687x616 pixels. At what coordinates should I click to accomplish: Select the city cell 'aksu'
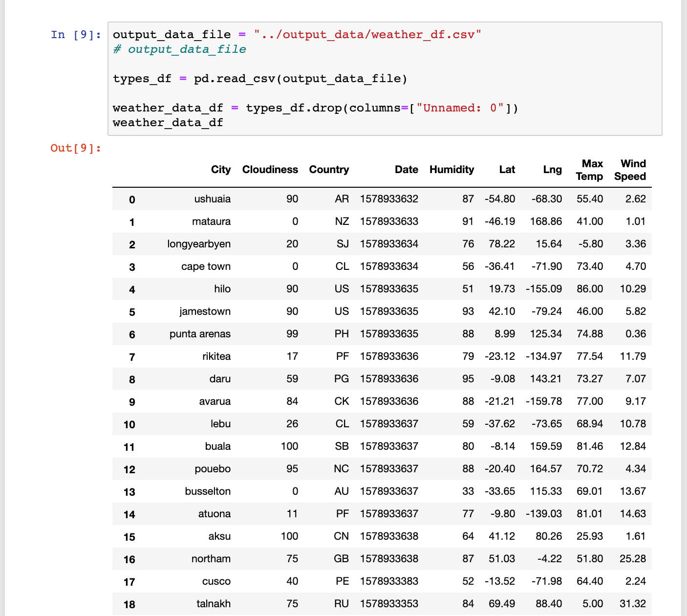coord(220,536)
